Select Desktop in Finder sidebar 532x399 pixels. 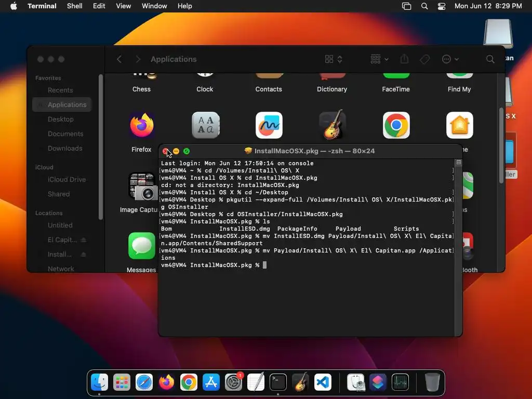(x=62, y=119)
